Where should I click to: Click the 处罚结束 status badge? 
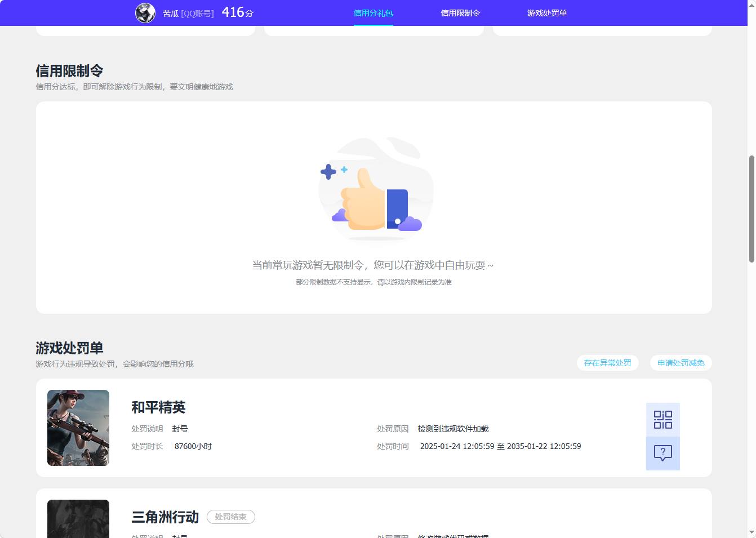pyautogui.click(x=231, y=517)
